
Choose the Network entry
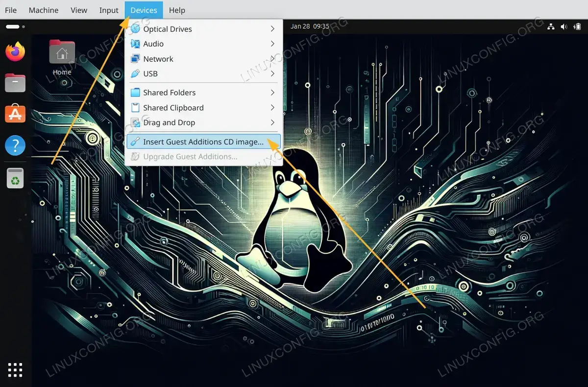click(x=204, y=59)
